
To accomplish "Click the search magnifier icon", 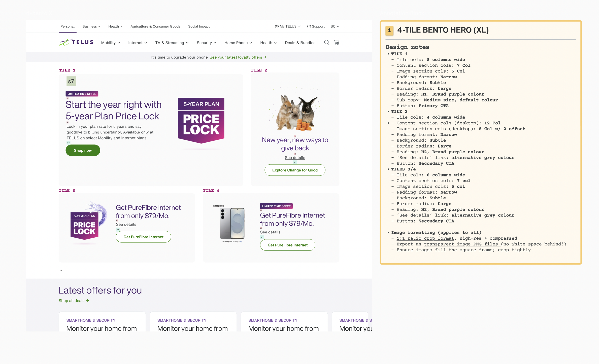I will click(x=326, y=43).
